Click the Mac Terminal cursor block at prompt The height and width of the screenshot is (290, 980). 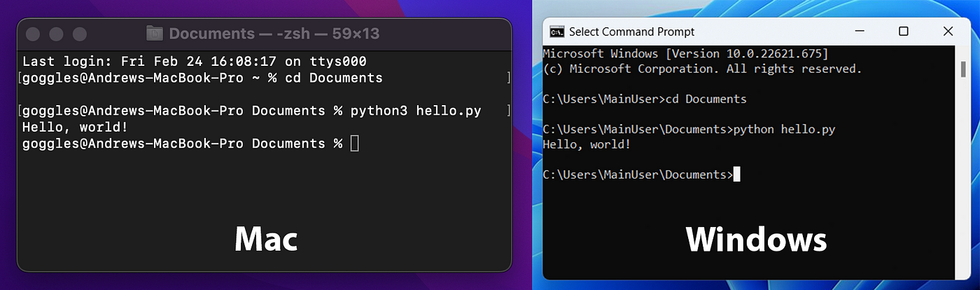(x=354, y=144)
